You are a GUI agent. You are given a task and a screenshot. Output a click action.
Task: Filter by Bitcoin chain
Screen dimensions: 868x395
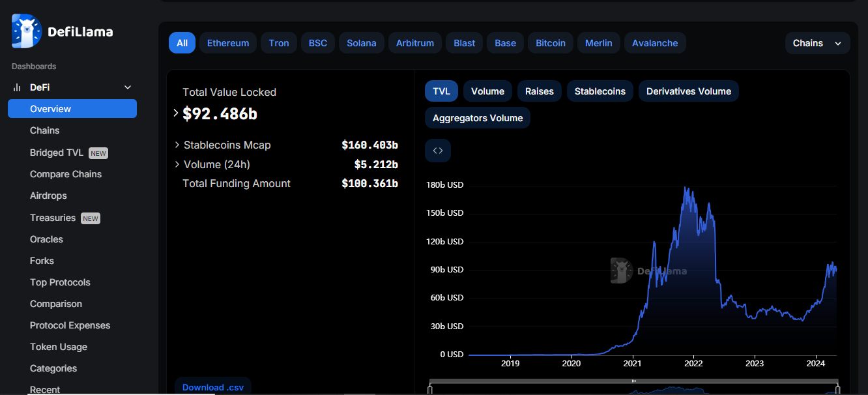[551, 43]
